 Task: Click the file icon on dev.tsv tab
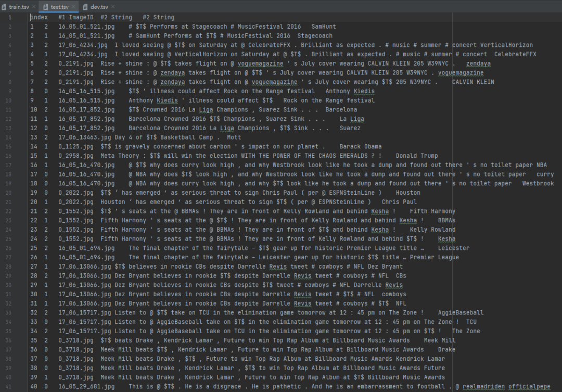click(x=85, y=7)
